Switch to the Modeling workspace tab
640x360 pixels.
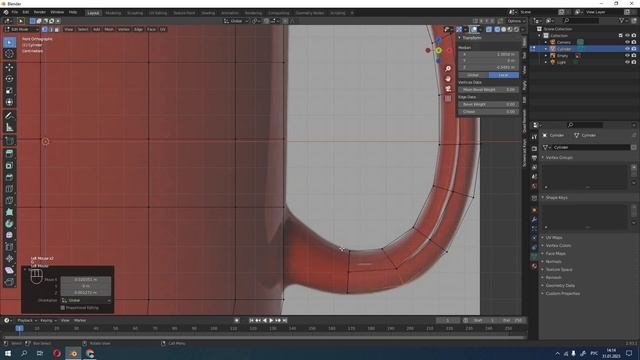pyautogui.click(x=113, y=13)
